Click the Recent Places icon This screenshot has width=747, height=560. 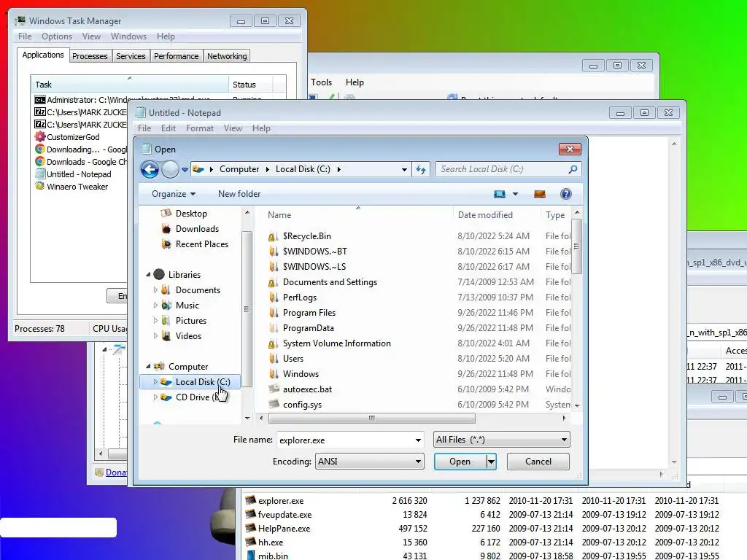pos(166,244)
